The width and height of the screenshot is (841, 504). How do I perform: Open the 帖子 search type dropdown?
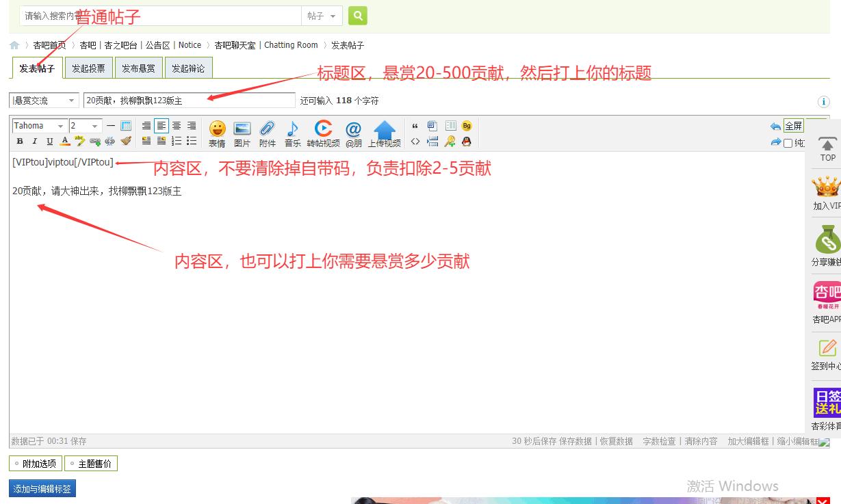(x=322, y=16)
